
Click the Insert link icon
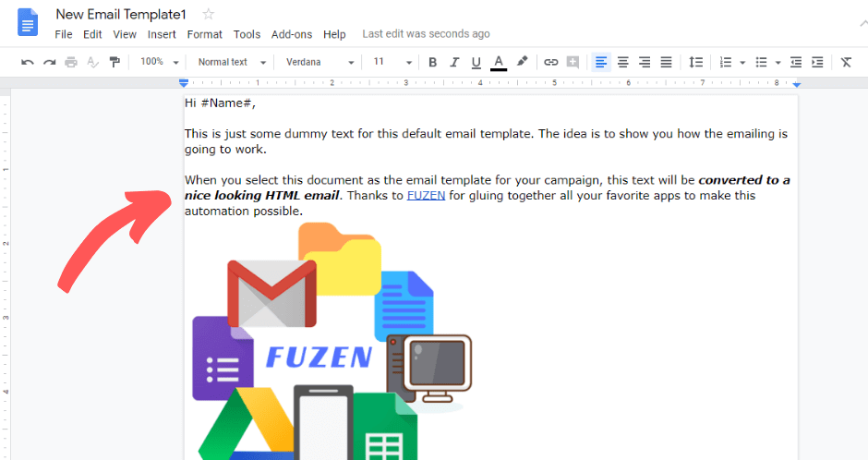coord(550,62)
